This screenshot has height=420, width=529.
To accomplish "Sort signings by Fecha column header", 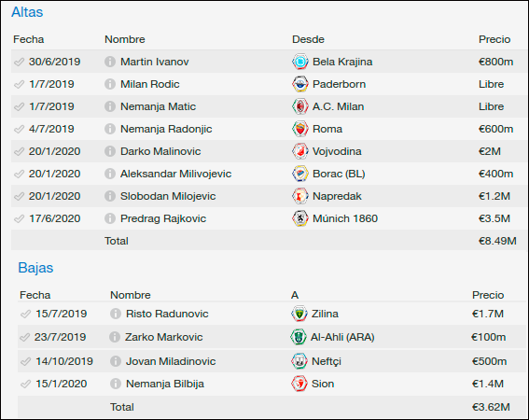I will tap(28, 39).
